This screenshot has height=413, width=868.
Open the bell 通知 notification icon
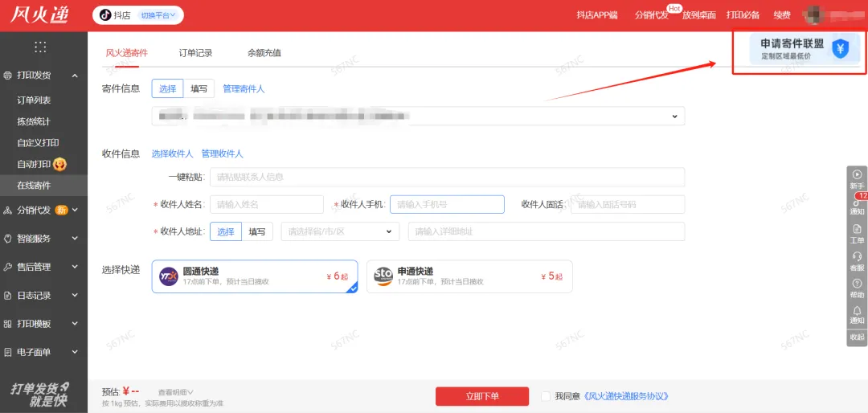(857, 311)
